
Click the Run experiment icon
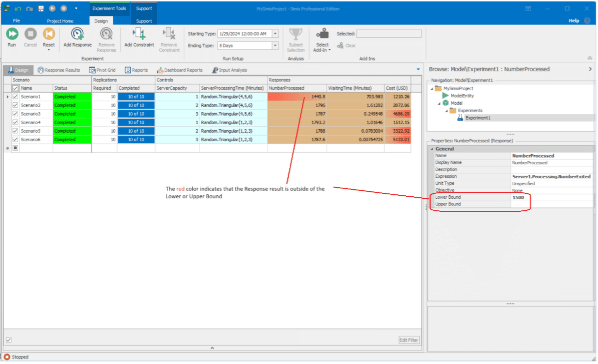tap(12, 34)
